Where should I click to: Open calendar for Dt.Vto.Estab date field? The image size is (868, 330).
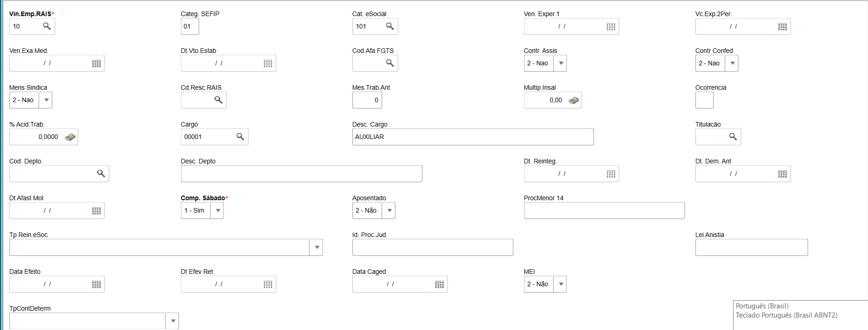(x=268, y=64)
